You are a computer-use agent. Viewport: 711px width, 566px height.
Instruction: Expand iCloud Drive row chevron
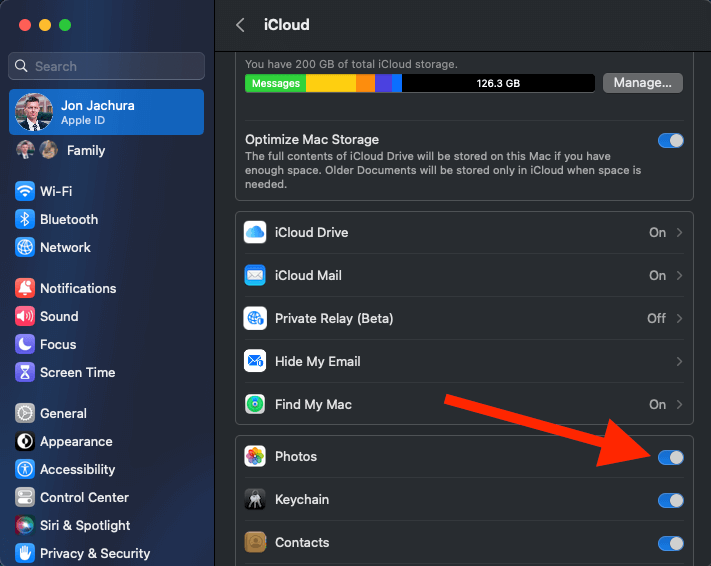679,232
